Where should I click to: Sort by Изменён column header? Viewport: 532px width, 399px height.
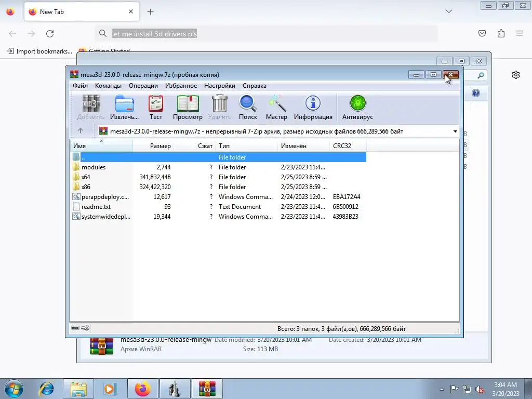click(303, 146)
